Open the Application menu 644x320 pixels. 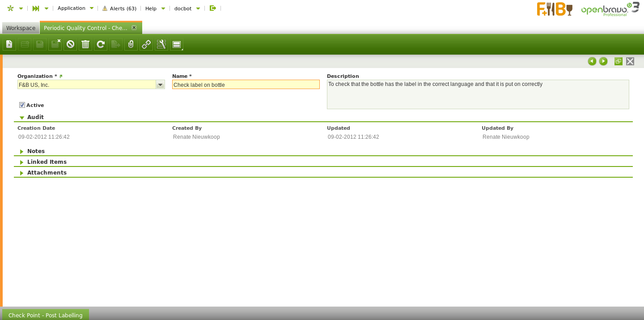point(75,8)
